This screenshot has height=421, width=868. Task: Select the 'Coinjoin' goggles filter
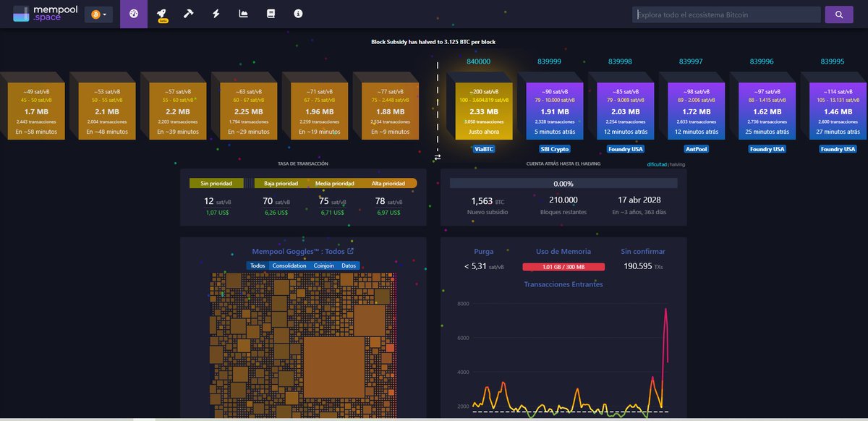[x=324, y=265]
